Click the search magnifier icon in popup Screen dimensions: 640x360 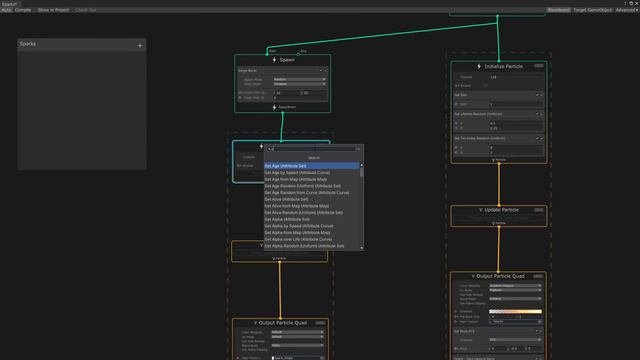(x=270, y=149)
